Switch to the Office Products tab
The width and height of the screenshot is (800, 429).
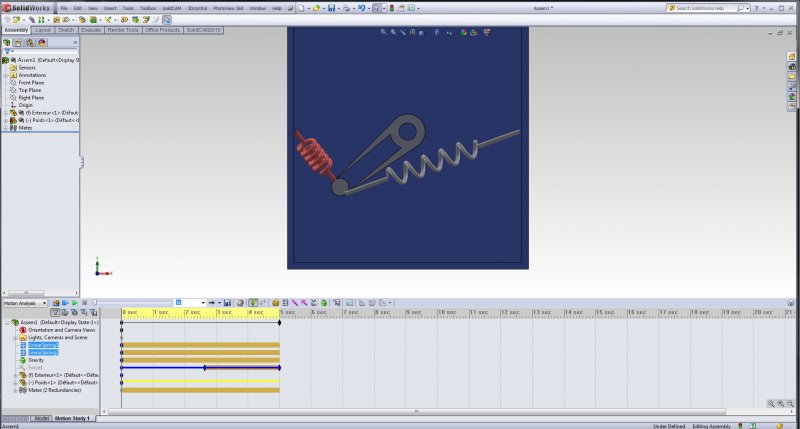[x=162, y=30]
